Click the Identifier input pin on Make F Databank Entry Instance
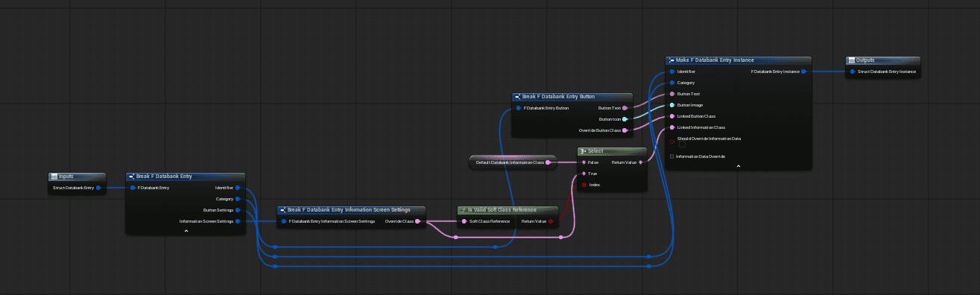 [672, 72]
